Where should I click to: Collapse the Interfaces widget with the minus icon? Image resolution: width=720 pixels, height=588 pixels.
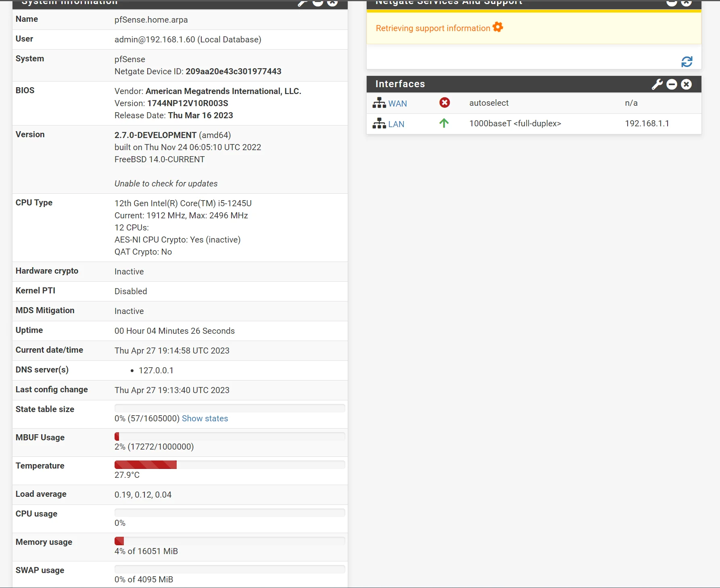[672, 84]
